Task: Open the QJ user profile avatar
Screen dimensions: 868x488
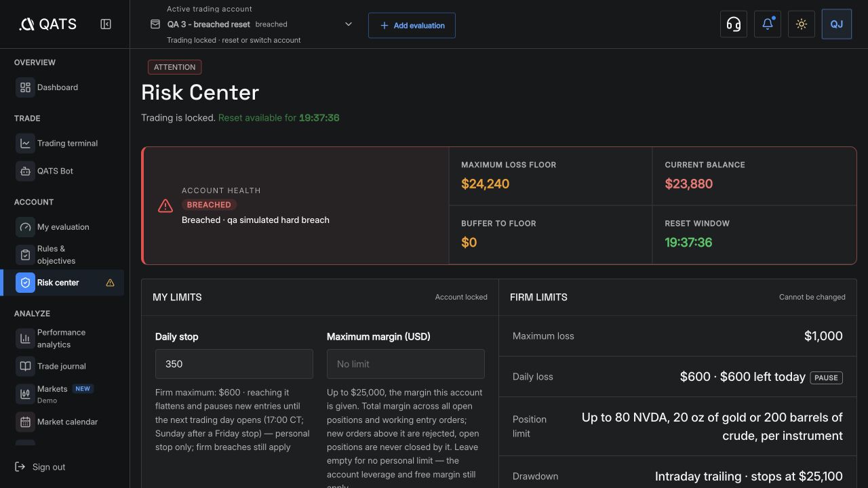Action: coord(837,24)
